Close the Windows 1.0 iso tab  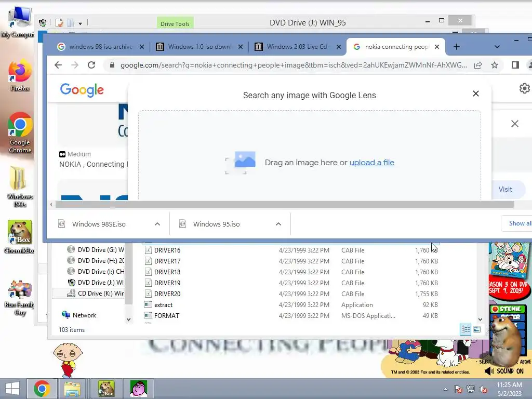point(240,47)
